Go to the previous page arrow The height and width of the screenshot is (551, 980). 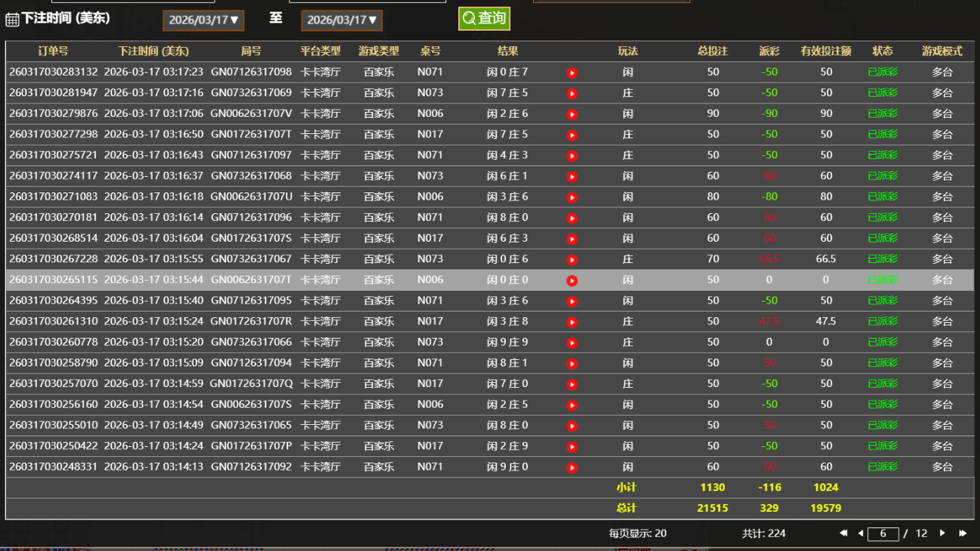pos(860,533)
